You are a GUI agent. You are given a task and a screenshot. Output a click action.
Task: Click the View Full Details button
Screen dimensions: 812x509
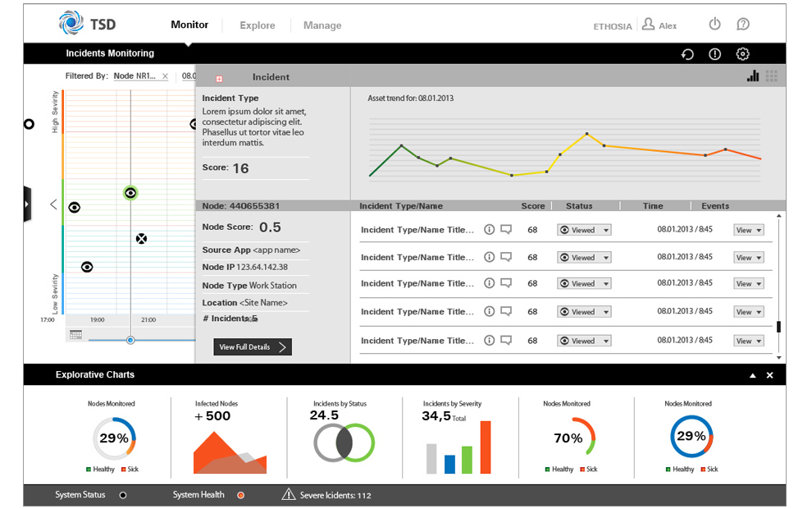click(x=253, y=347)
